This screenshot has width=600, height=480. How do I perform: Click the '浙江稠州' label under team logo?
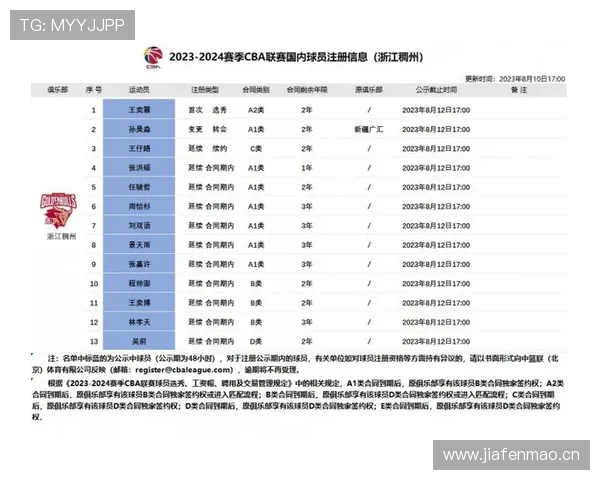61,236
